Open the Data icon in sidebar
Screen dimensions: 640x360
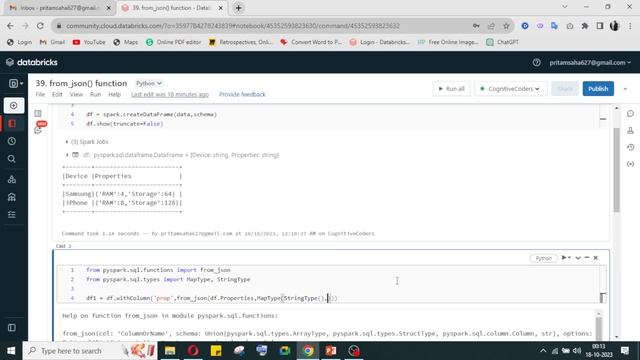12,179
